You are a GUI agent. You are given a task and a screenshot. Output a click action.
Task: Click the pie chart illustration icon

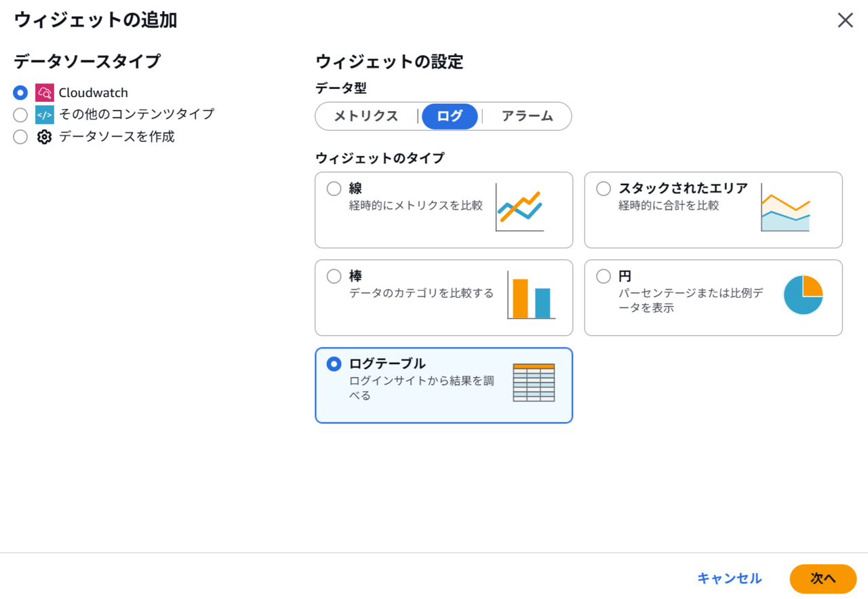(x=803, y=295)
